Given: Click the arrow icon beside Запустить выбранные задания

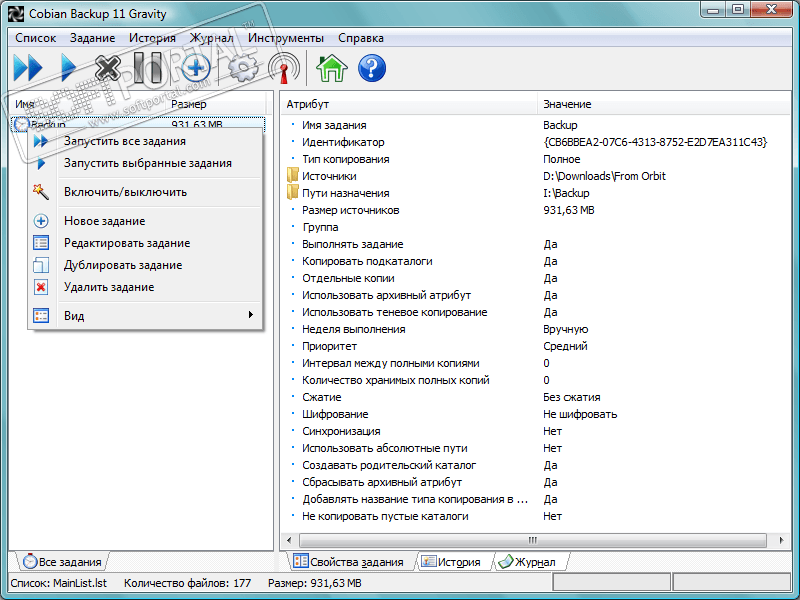Looking at the screenshot, I should pyautogui.click(x=41, y=163).
